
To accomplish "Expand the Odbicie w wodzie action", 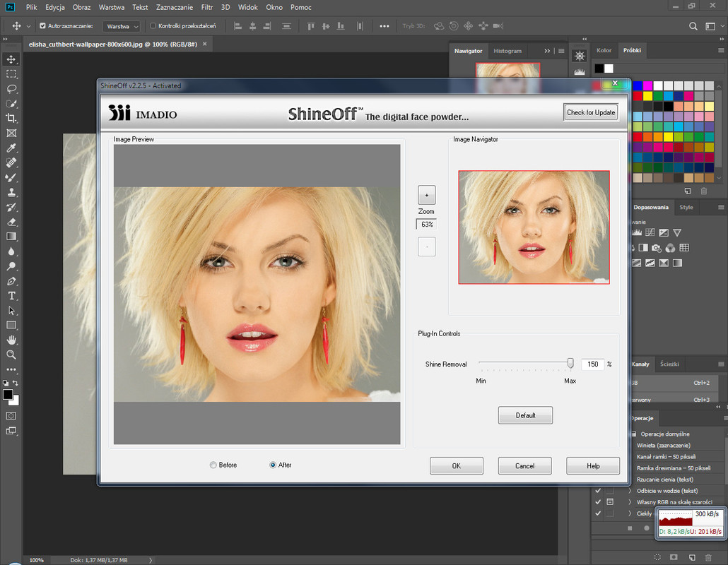I will 630,491.
